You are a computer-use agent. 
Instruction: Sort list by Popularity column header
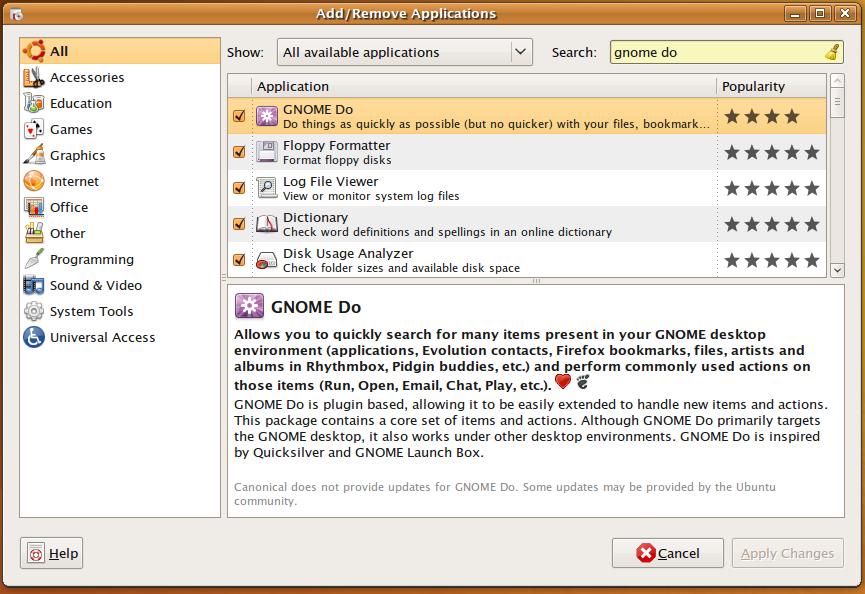pyautogui.click(x=770, y=87)
